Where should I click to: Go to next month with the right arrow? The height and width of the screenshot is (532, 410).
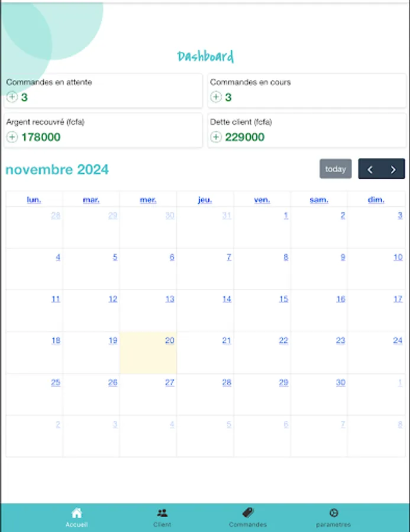(392, 169)
